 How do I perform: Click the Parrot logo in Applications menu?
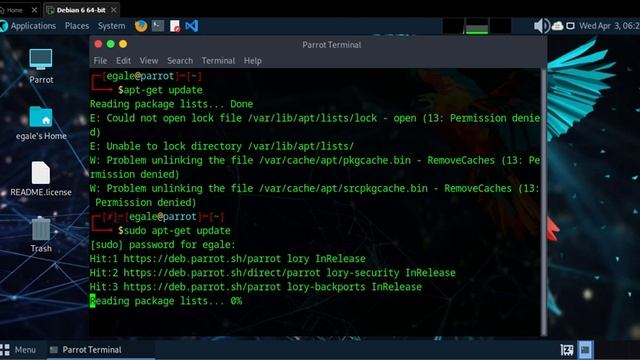(x=4, y=26)
